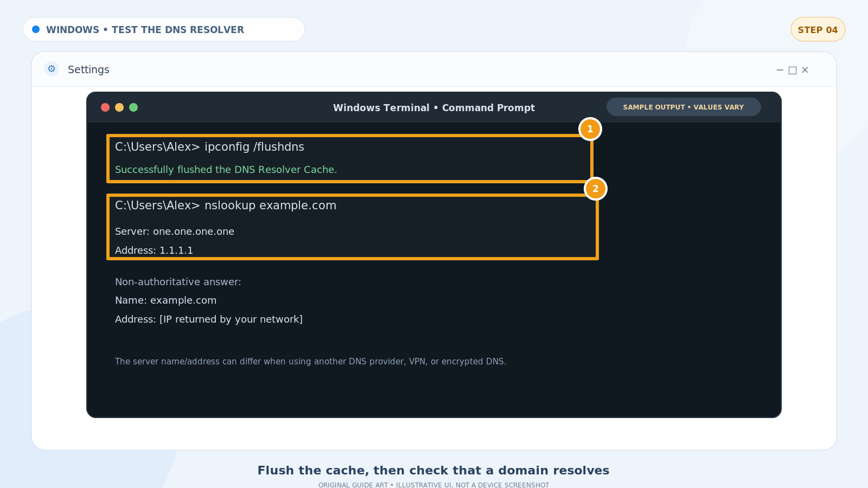Click the green terminal window dot
Screen dimensions: 868x488
[133, 107]
